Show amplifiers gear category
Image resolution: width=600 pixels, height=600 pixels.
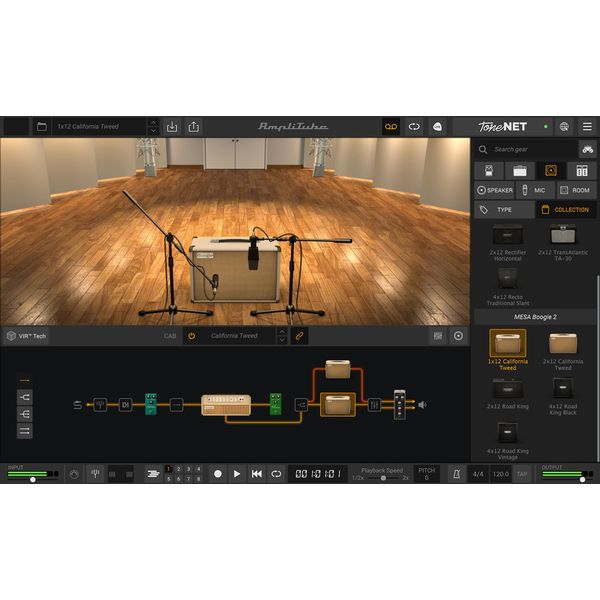pyautogui.click(x=520, y=171)
